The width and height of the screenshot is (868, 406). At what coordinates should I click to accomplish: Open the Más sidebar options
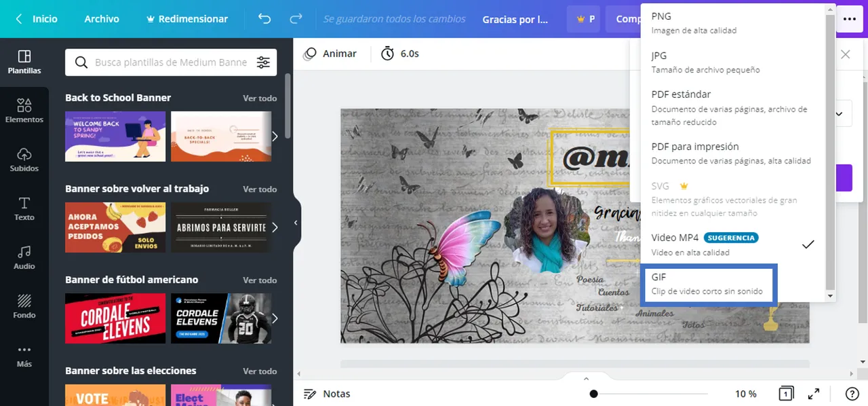point(24,355)
